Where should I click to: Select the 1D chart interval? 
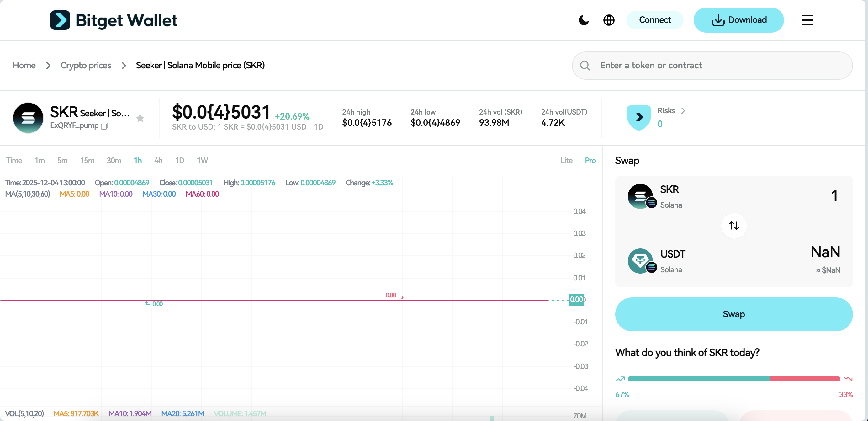[x=180, y=160]
